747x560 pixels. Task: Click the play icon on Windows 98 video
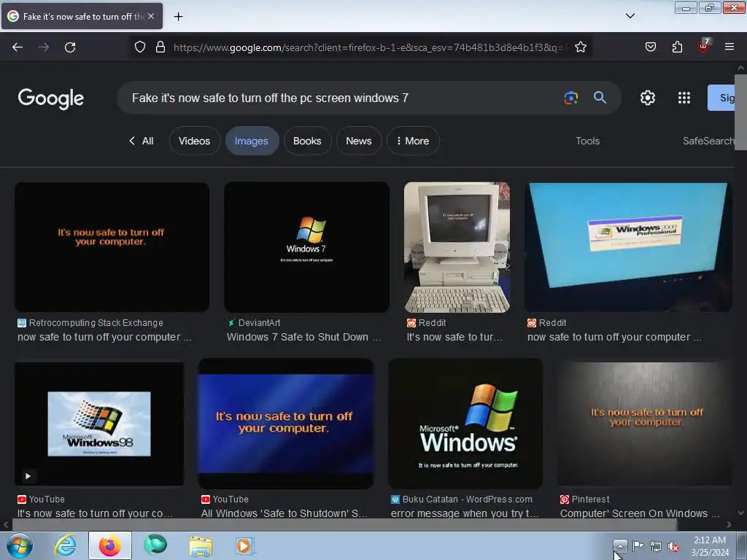[28, 475]
